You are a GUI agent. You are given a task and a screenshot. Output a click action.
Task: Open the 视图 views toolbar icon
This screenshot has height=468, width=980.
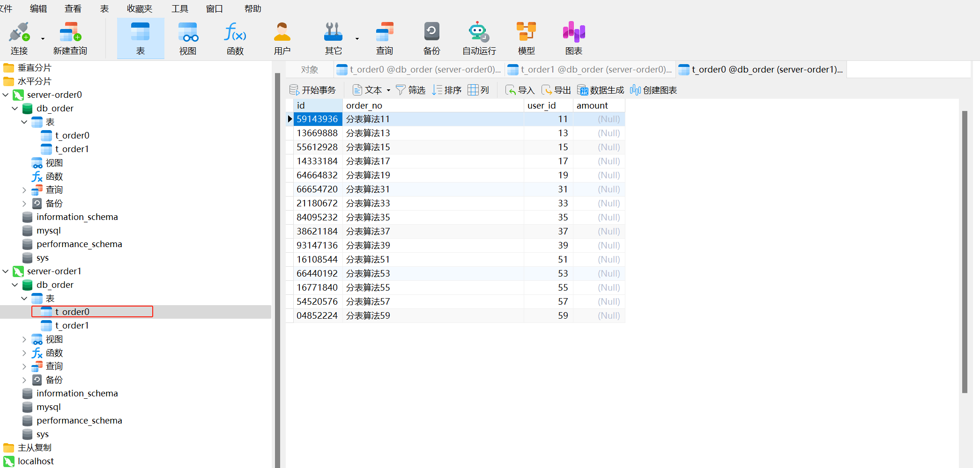pos(188,38)
